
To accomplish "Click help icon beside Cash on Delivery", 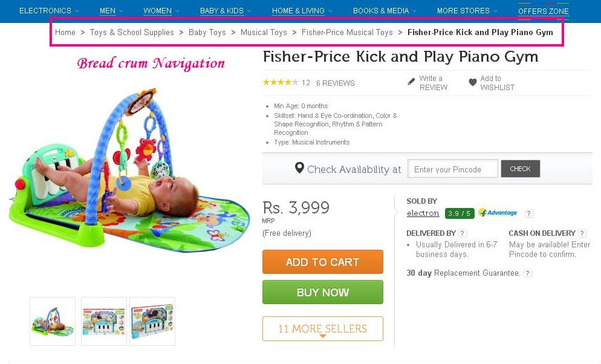I will pos(582,233).
